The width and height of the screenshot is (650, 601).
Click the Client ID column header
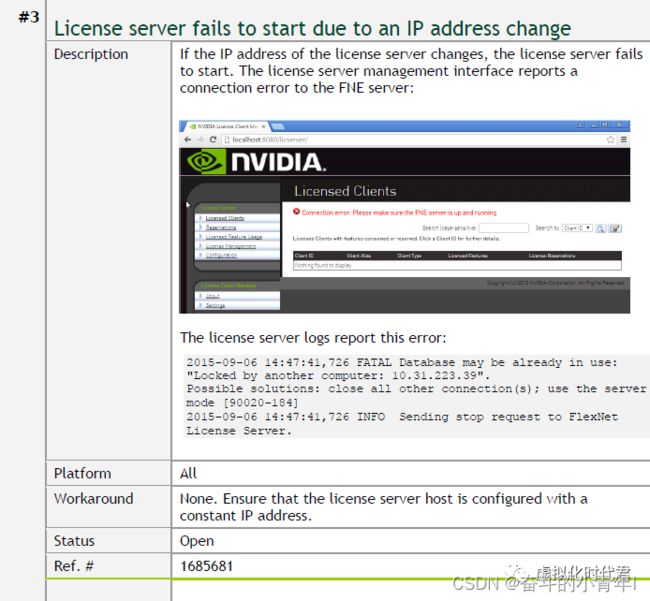point(304,256)
